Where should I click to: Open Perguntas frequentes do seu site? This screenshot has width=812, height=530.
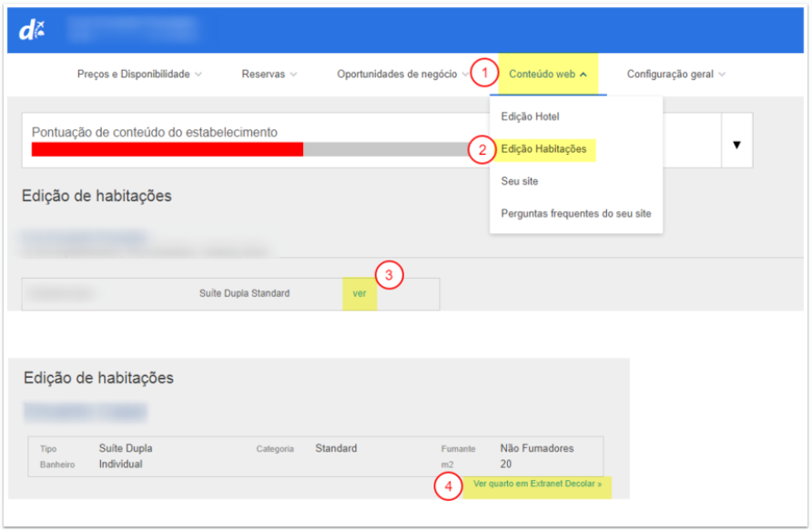pos(575,213)
